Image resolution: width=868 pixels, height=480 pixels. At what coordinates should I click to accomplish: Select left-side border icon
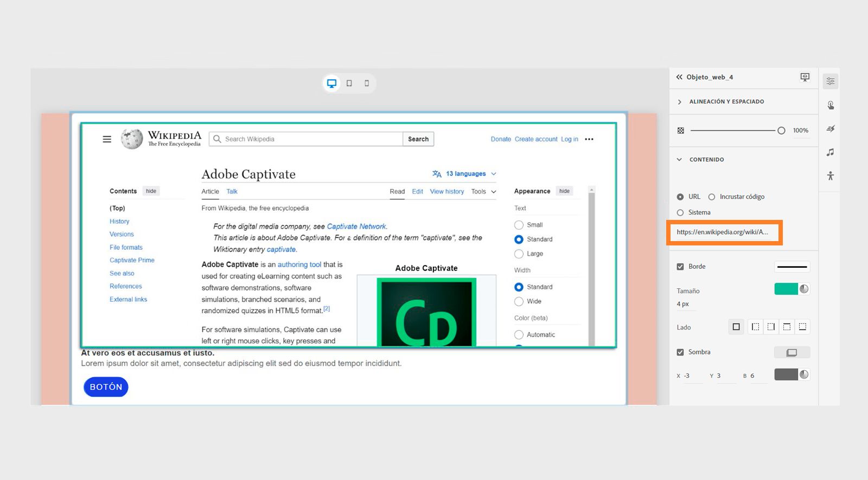click(755, 327)
